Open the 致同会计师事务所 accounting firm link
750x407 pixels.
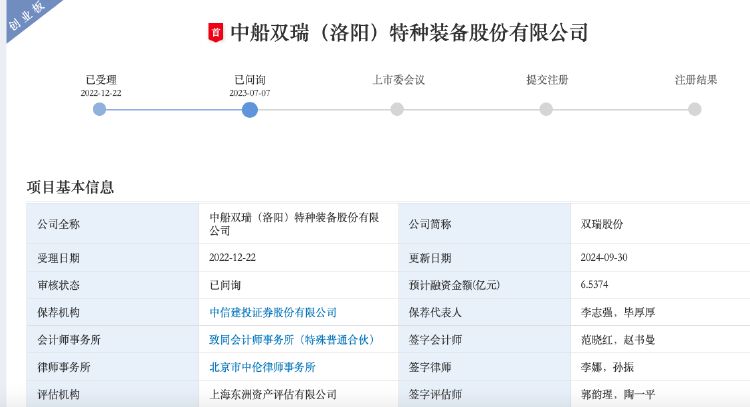coord(291,340)
